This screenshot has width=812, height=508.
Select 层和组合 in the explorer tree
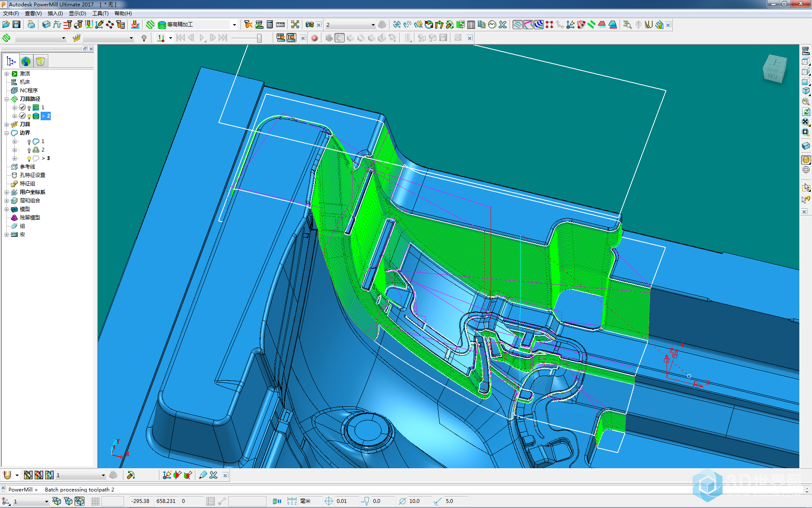point(30,201)
